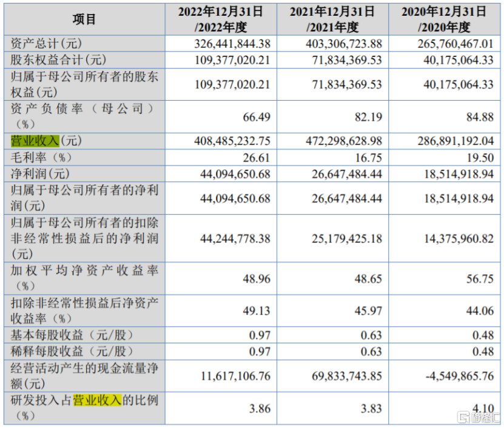Click value 286,891,192.04
The width and height of the screenshot is (504, 428).
coord(455,141)
